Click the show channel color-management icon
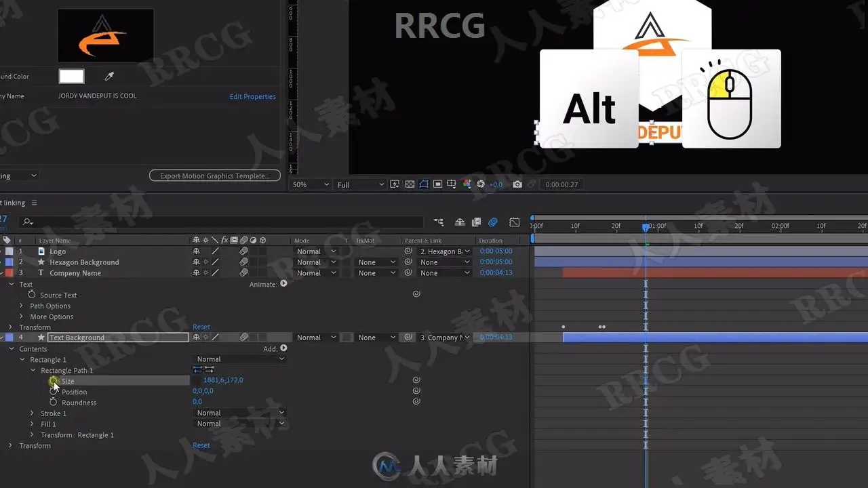 467,184
